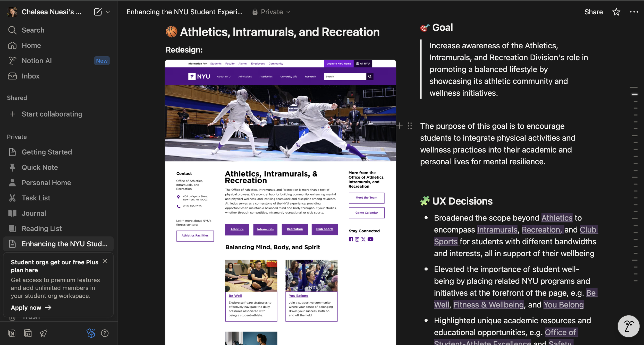Click the new page compose icon
The image size is (644, 345).
(x=98, y=12)
